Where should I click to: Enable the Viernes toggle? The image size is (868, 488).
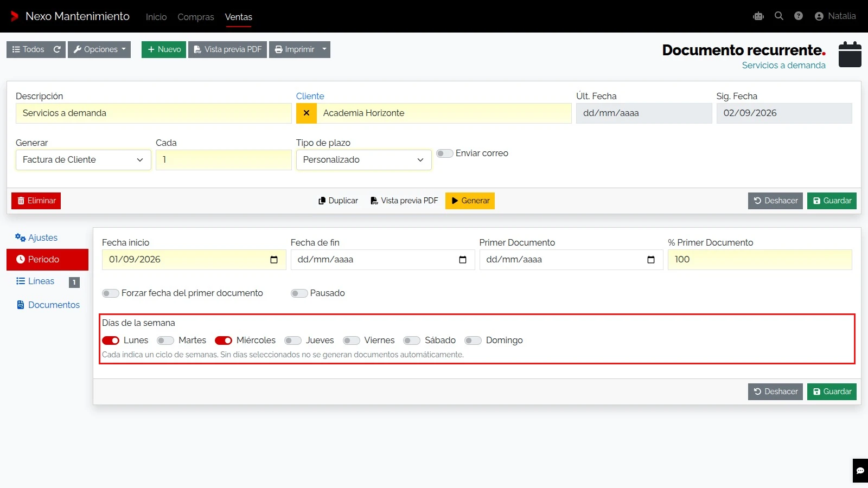click(x=352, y=341)
